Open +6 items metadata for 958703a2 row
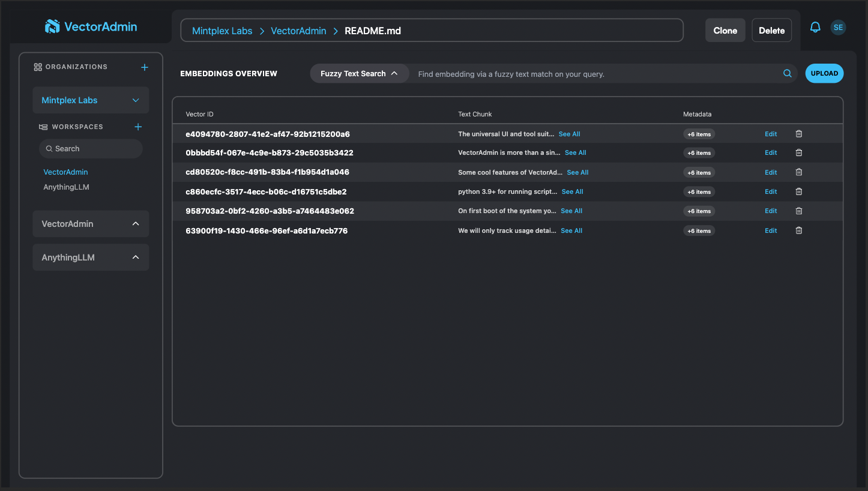 pos(699,211)
